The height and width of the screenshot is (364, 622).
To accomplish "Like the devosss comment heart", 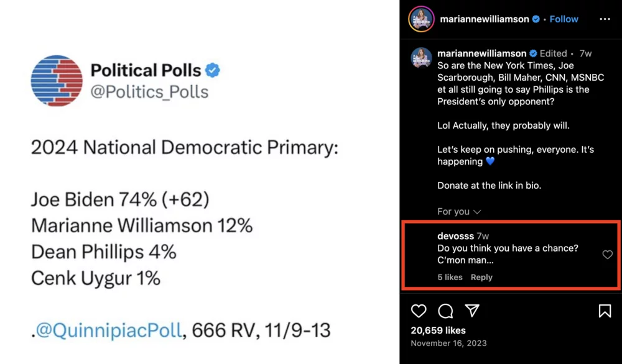I will [608, 255].
